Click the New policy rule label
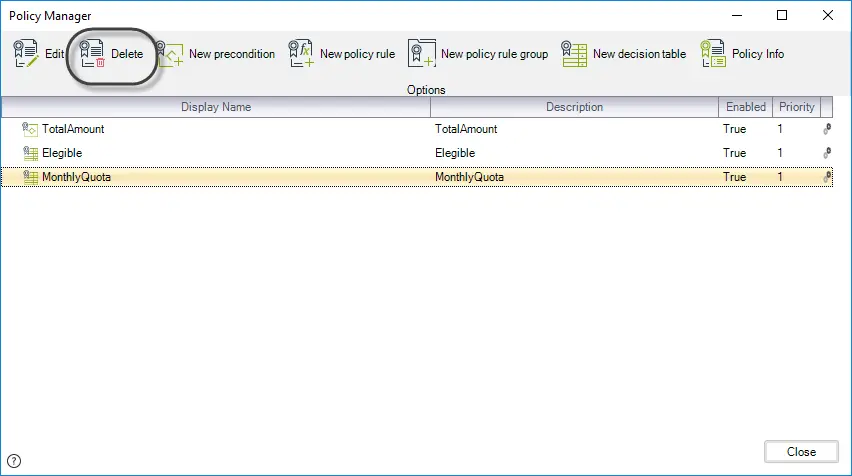 (358, 54)
